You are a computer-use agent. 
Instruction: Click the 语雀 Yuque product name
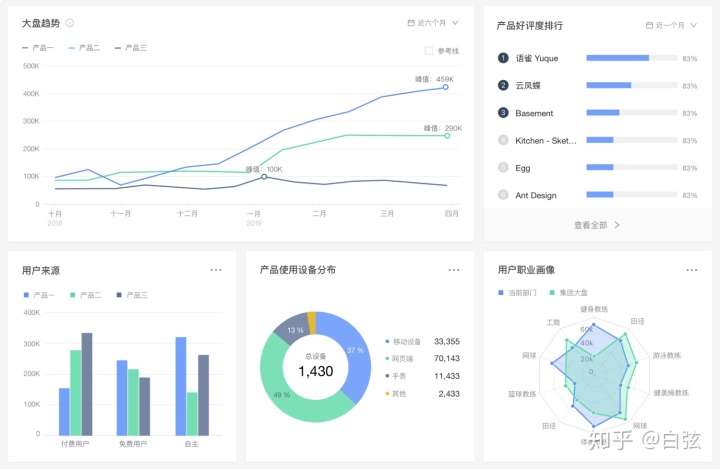[537, 58]
